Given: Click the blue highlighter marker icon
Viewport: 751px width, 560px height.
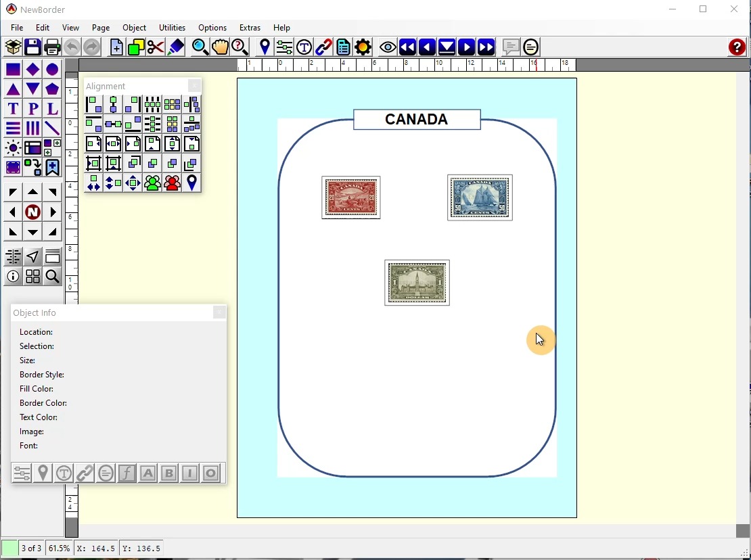Looking at the screenshot, I should click(x=176, y=47).
